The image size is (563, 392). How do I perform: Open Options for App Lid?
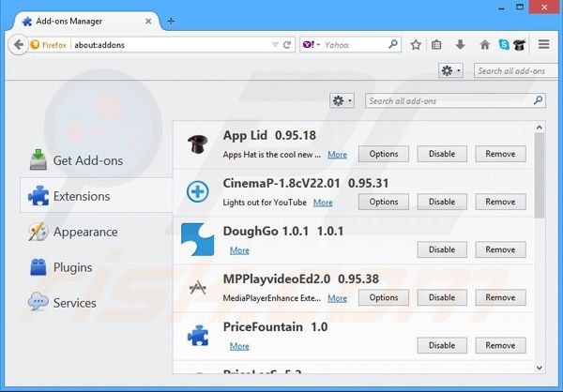384,154
